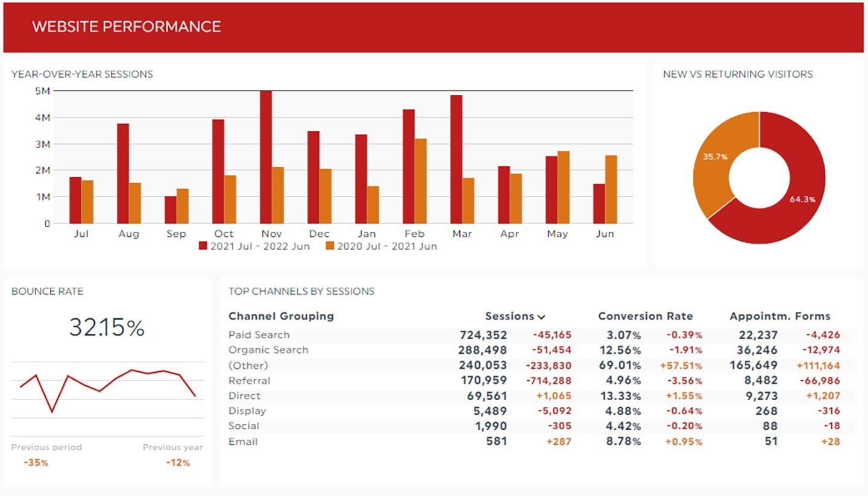The height and width of the screenshot is (496, 868).
Task: Click the red 2021 Jul - 2022 Jun legend swatch
Action: coord(203,246)
